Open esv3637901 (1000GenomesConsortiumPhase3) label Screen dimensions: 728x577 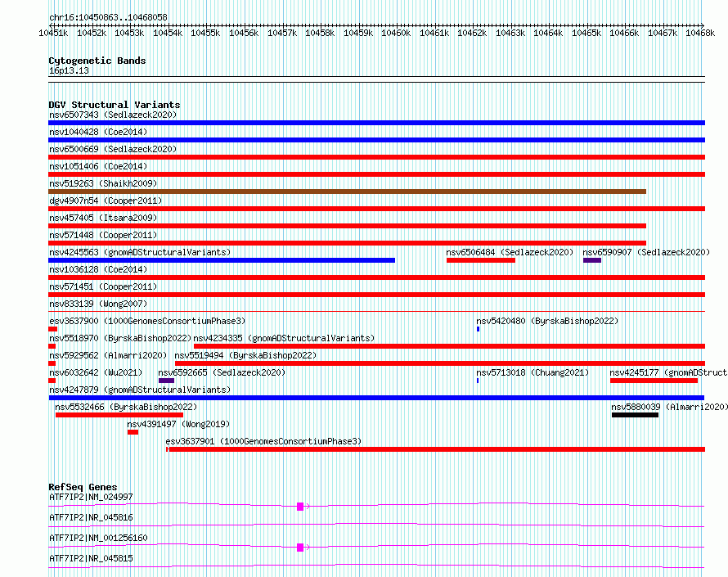pos(263,441)
